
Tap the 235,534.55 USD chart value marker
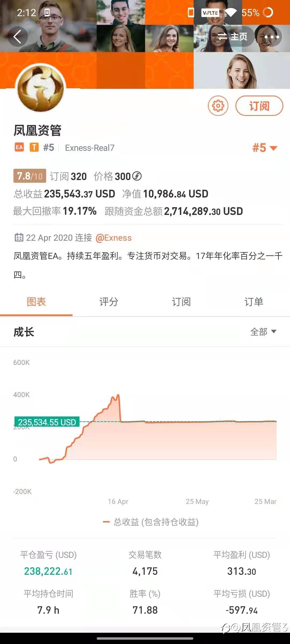coord(47,422)
